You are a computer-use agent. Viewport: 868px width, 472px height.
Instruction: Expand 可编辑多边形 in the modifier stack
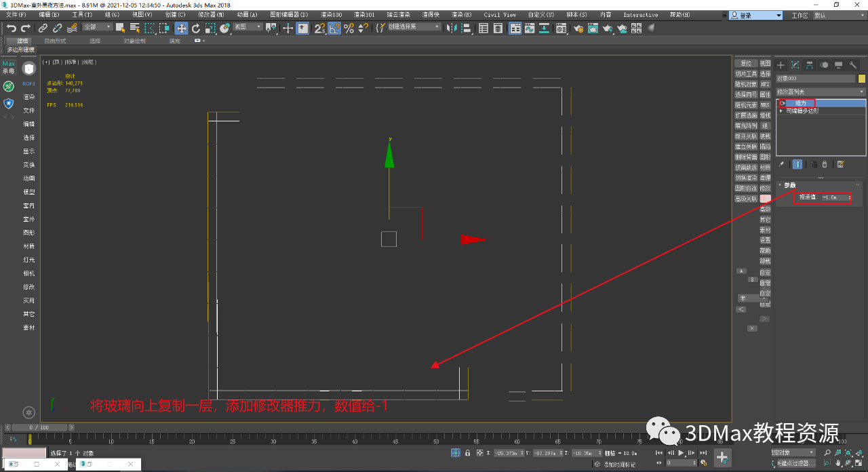pos(781,111)
